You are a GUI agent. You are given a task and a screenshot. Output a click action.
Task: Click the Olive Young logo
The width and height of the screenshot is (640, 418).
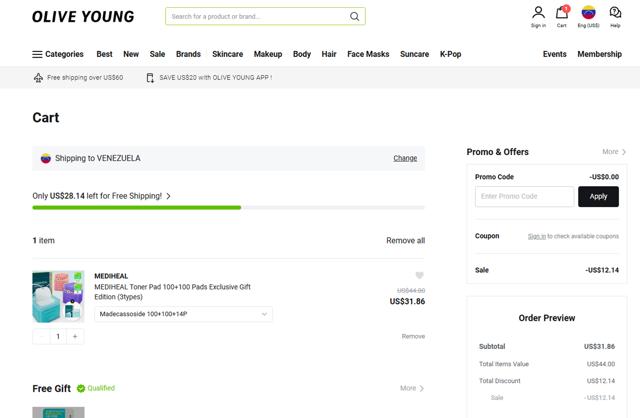(83, 16)
